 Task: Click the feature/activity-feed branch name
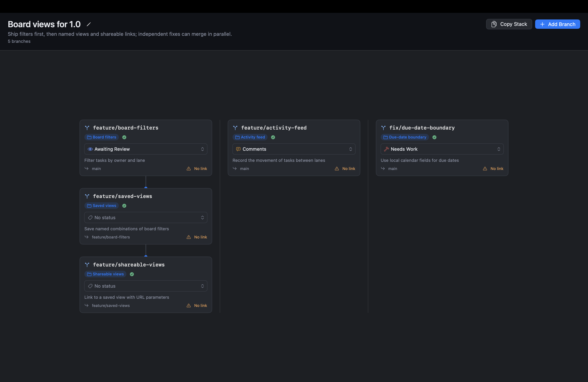point(274,128)
